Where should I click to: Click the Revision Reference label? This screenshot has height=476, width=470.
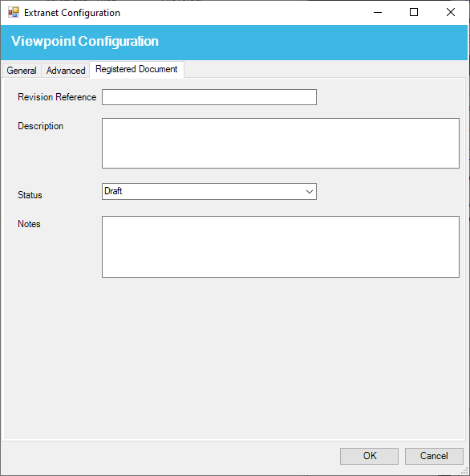pos(57,97)
